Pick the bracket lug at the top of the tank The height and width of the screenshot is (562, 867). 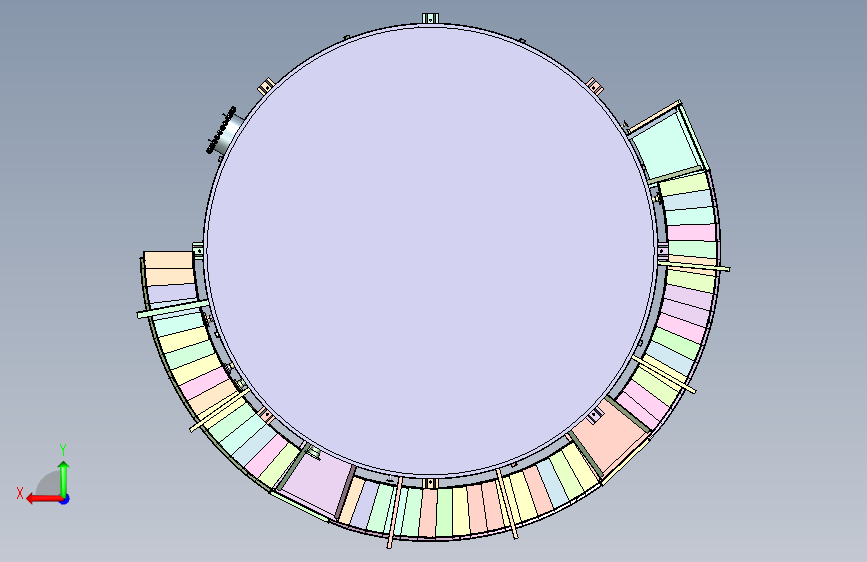click(430, 18)
